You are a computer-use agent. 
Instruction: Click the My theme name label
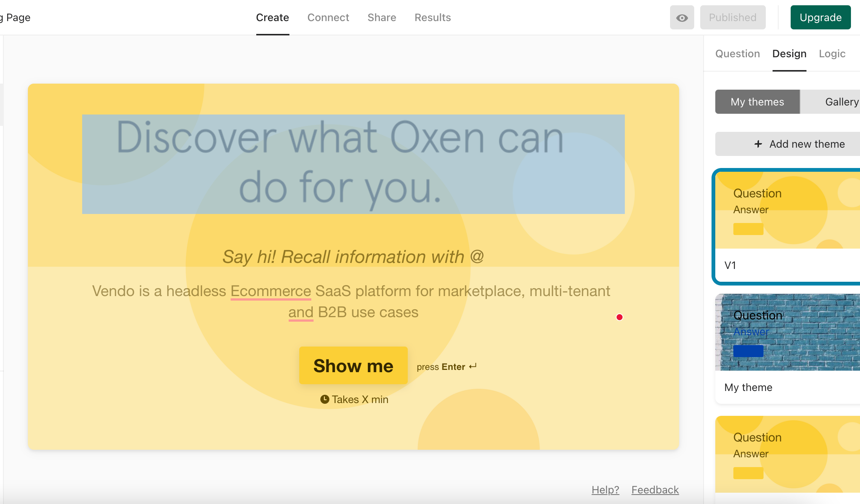pyautogui.click(x=748, y=387)
